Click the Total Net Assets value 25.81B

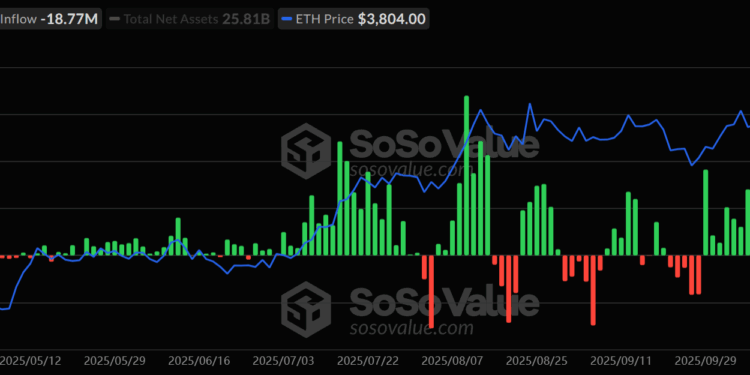pyautogui.click(x=246, y=19)
